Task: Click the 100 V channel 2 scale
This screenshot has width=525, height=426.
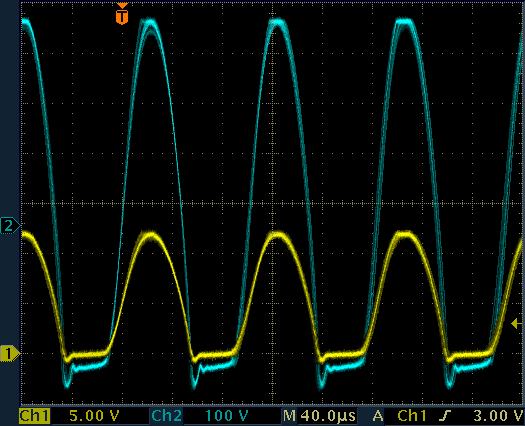Action: click(x=226, y=416)
